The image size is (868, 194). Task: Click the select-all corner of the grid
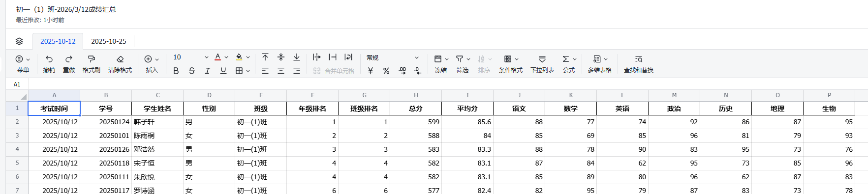[17, 95]
